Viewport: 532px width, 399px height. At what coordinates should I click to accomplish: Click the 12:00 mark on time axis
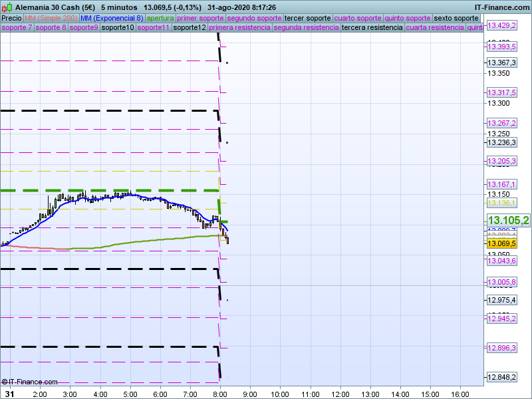point(340,394)
